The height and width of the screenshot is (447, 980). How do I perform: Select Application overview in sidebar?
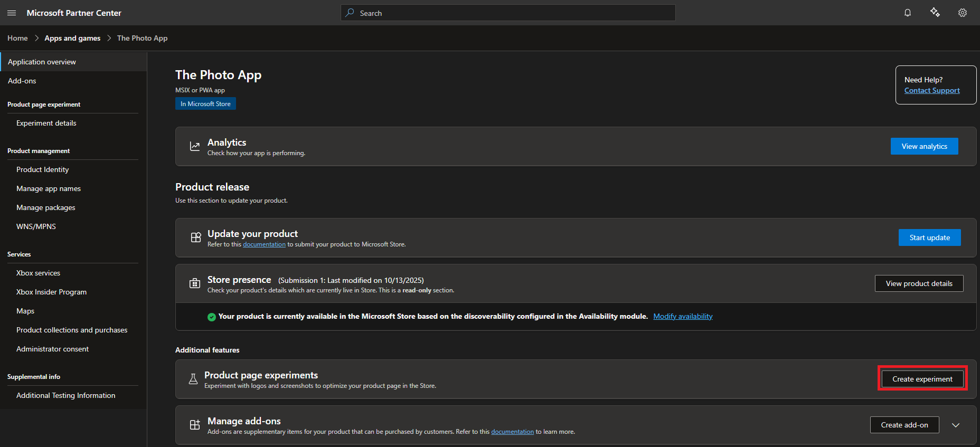[x=73, y=62]
